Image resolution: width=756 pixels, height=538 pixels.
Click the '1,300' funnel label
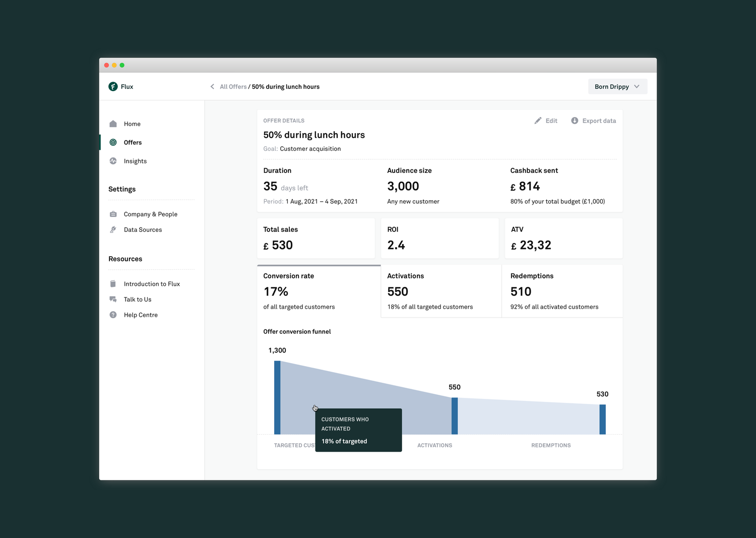(x=277, y=350)
